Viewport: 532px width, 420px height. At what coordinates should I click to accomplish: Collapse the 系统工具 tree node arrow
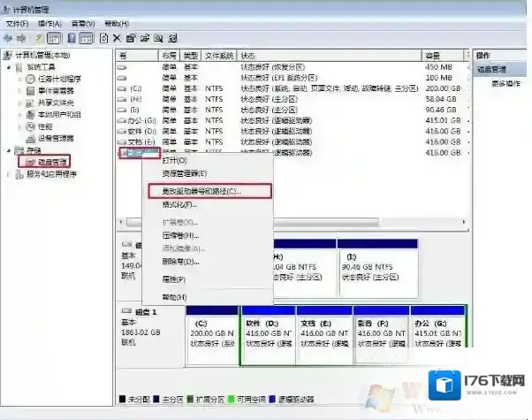[9, 67]
